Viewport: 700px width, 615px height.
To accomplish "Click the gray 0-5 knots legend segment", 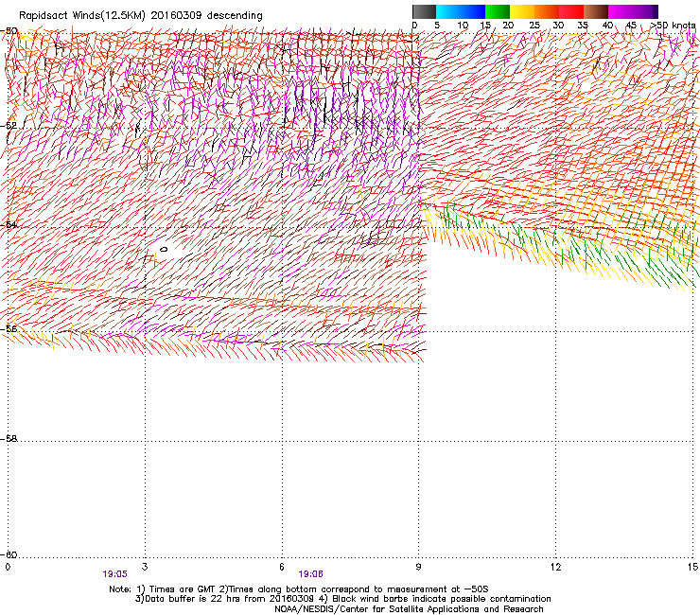I will pyautogui.click(x=424, y=11).
